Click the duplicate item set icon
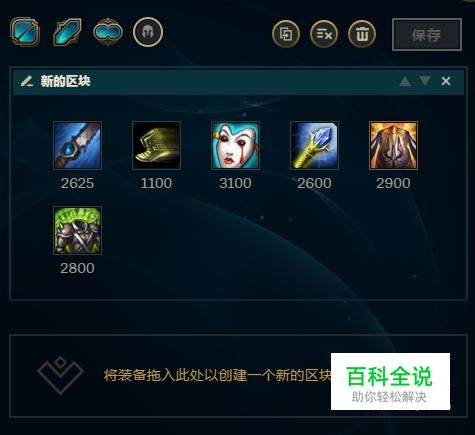The width and height of the screenshot is (475, 435). click(x=286, y=34)
